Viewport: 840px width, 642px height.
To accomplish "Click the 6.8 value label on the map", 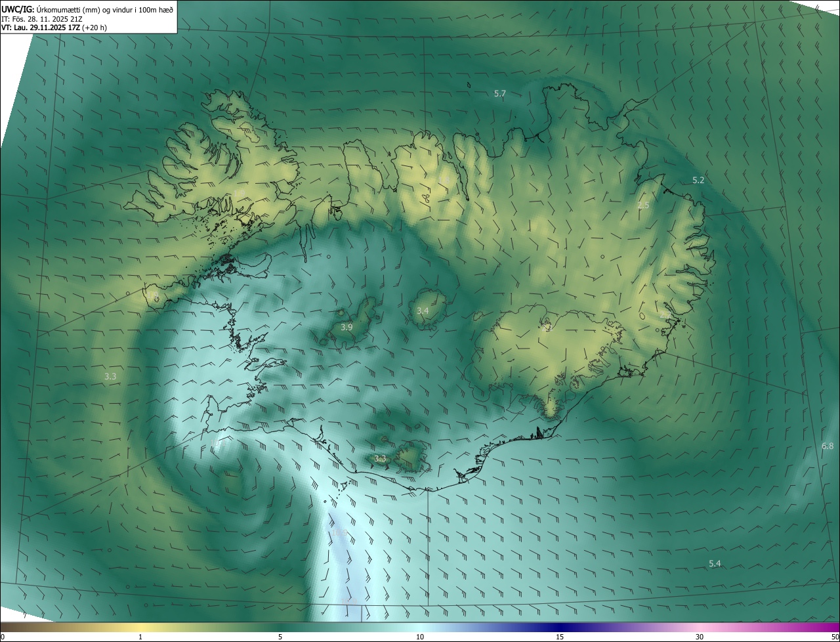I will [828, 446].
